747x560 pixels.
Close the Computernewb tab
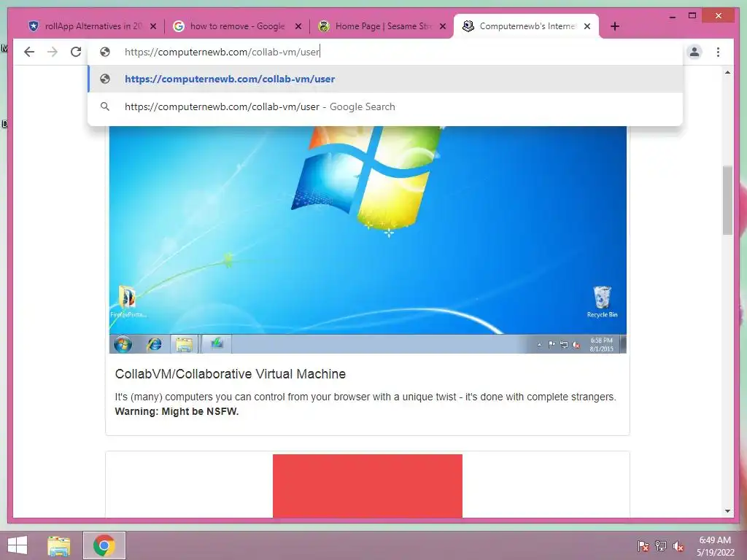tap(587, 26)
